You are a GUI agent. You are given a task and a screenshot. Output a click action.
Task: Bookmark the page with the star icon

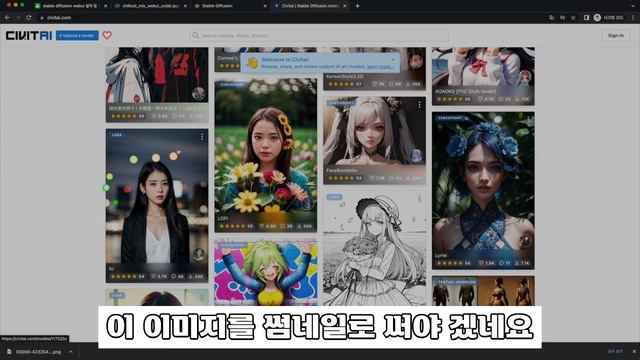pos(573,18)
